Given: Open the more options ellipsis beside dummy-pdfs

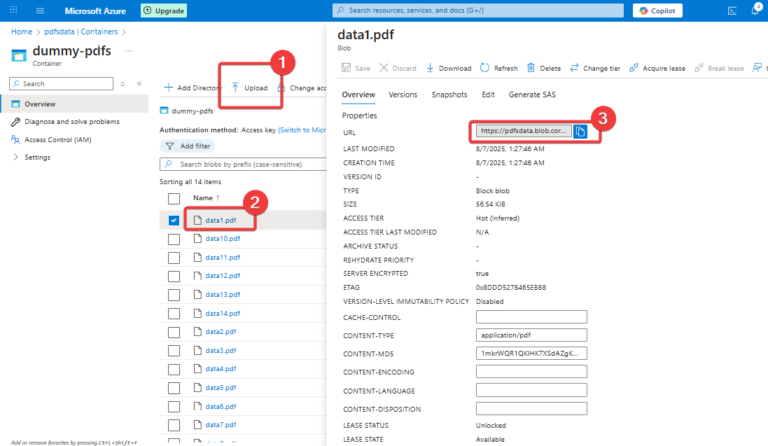Looking at the screenshot, I should tap(128, 50).
